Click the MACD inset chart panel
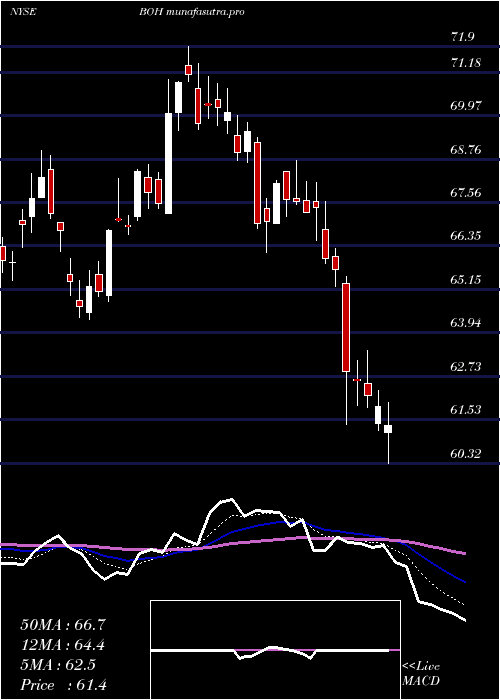This screenshot has height=700, width=500. (x=275, y=650)
